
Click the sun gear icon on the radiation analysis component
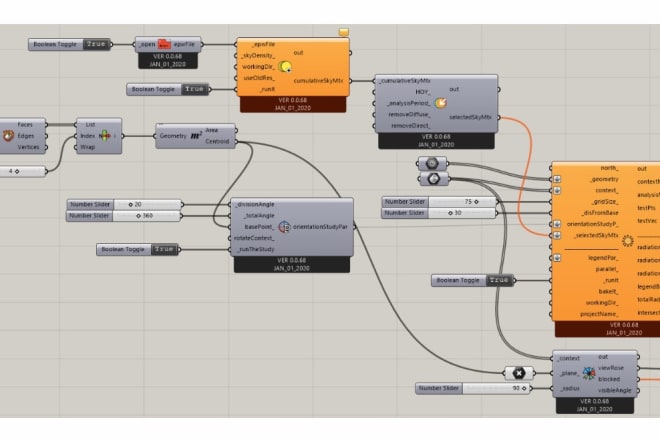point(628,241)
